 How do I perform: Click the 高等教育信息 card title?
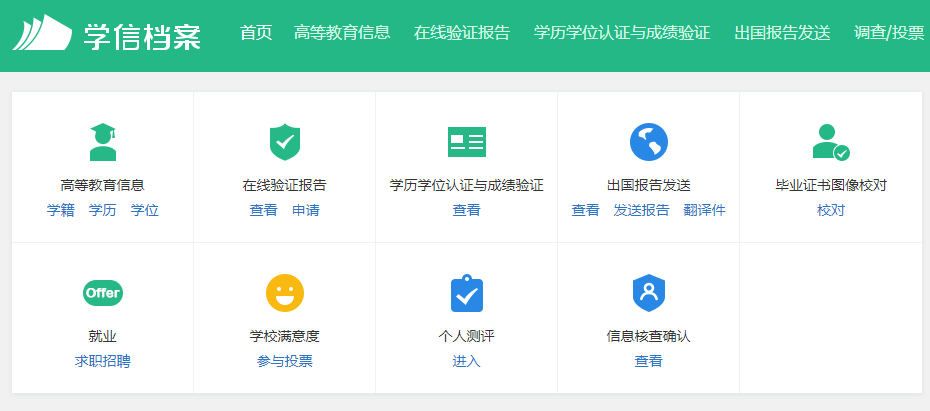tap(103, 186)
